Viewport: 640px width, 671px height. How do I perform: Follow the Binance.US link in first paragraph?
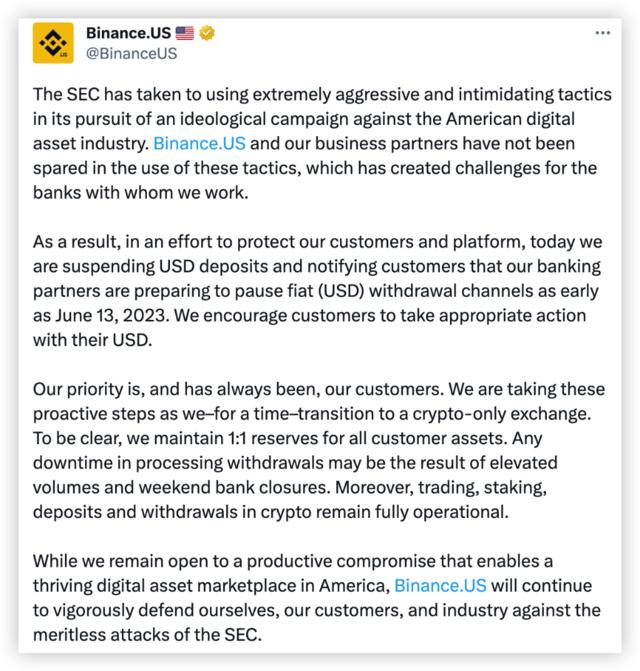[199, 144]
